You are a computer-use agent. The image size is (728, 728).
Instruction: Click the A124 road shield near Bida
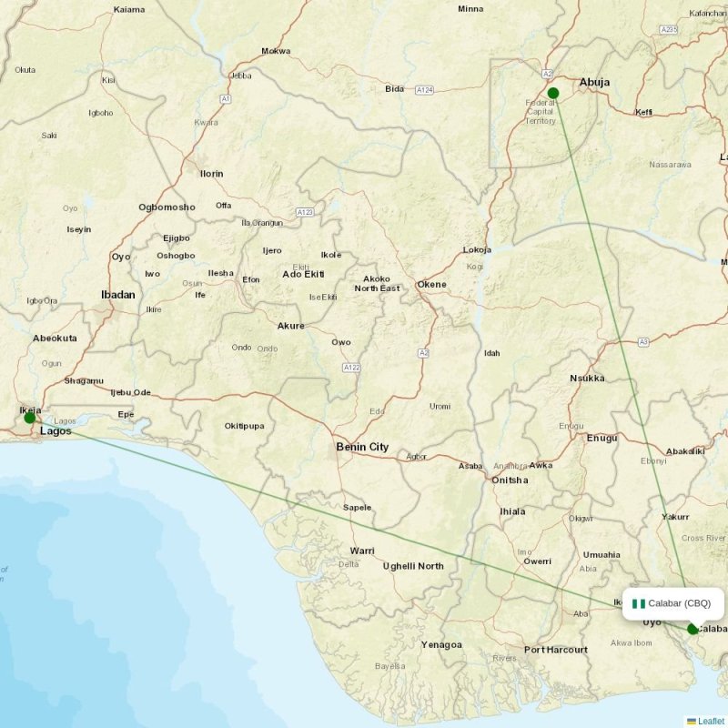[x=424, y=90]
